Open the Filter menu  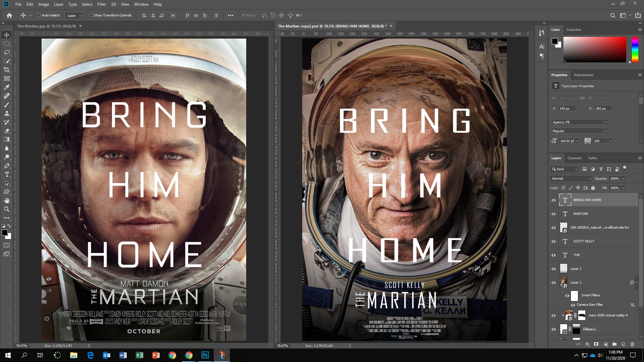pyautogui.click(x=101, y=4)
